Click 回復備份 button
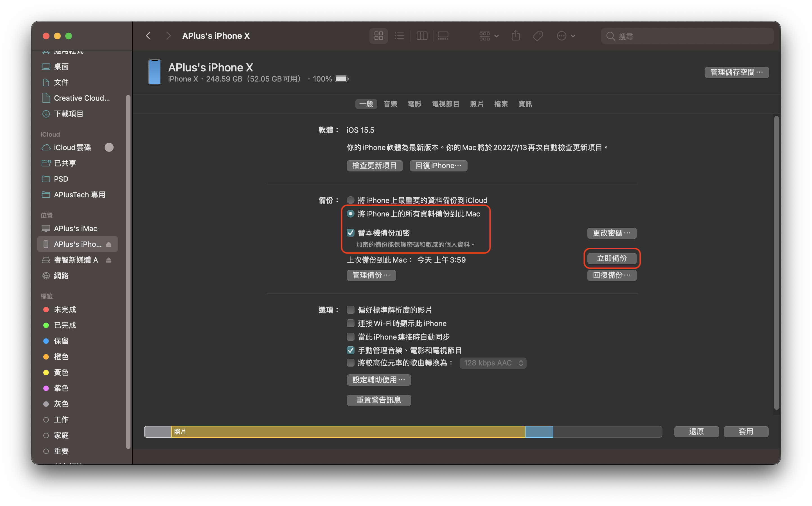 [x=612, y=275]
